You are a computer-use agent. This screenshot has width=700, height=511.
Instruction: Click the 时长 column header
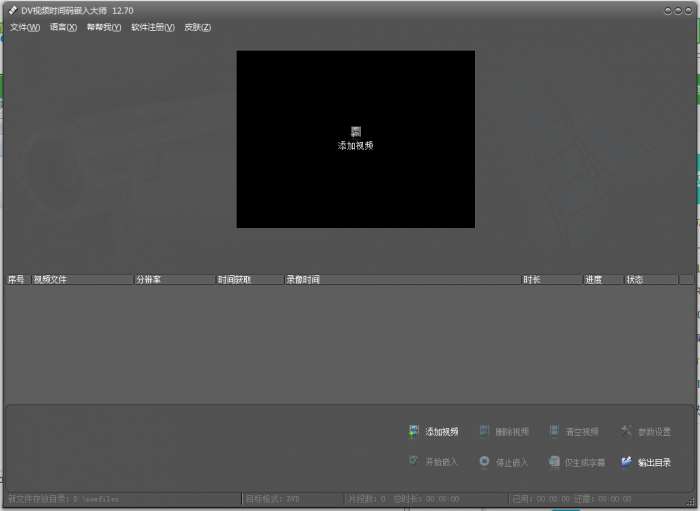[551, 279]
